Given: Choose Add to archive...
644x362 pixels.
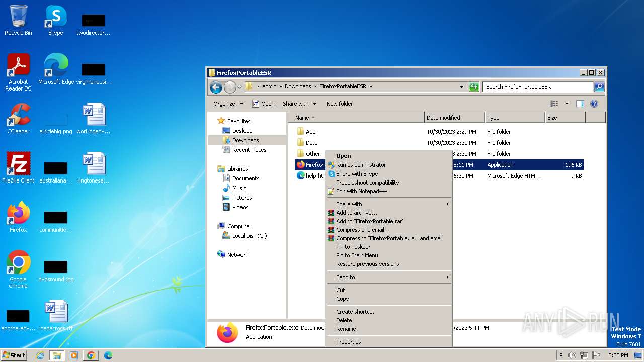Looking at the screenshot, I should point(389,213).
